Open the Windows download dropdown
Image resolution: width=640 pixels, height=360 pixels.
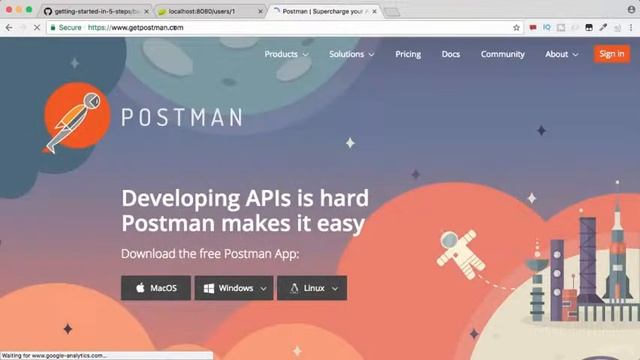pyautogui.click(x=234, y=288)
